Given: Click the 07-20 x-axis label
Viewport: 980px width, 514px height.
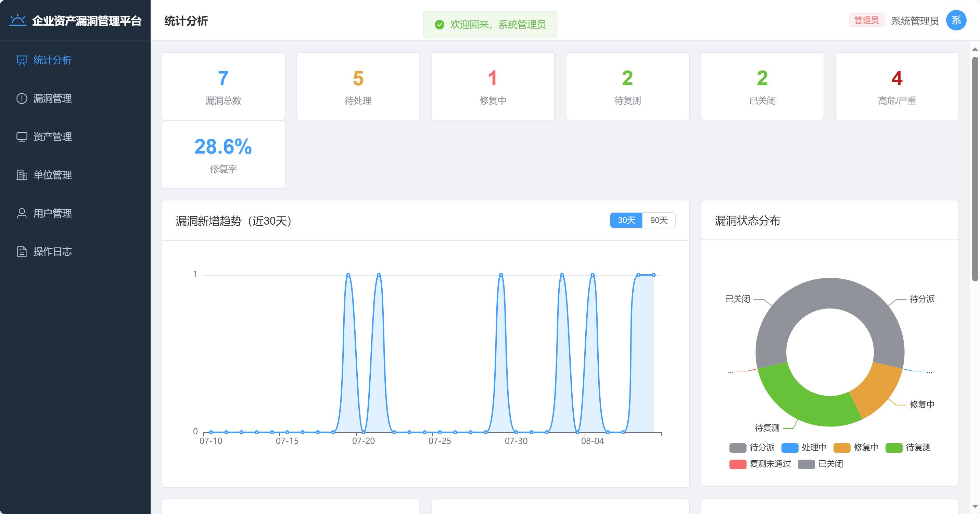Looking at the screenshot, I should pos(363,441).
